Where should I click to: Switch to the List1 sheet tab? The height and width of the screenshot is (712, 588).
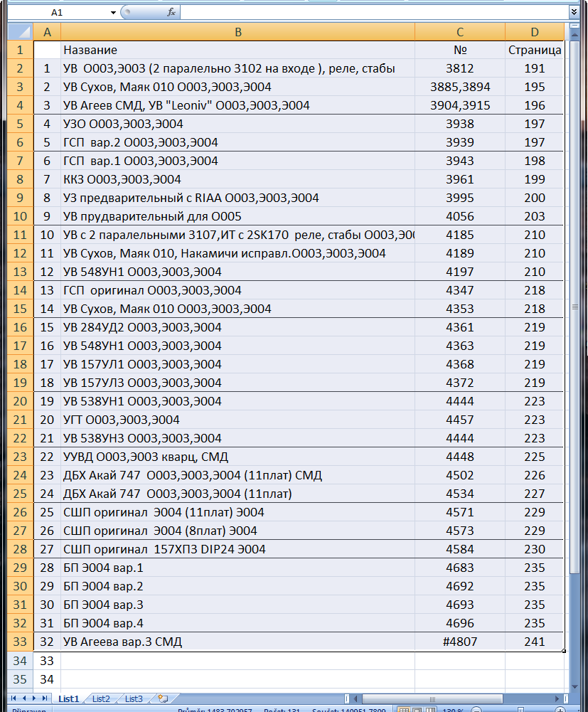pyautogui.click(x=68, y=698)
